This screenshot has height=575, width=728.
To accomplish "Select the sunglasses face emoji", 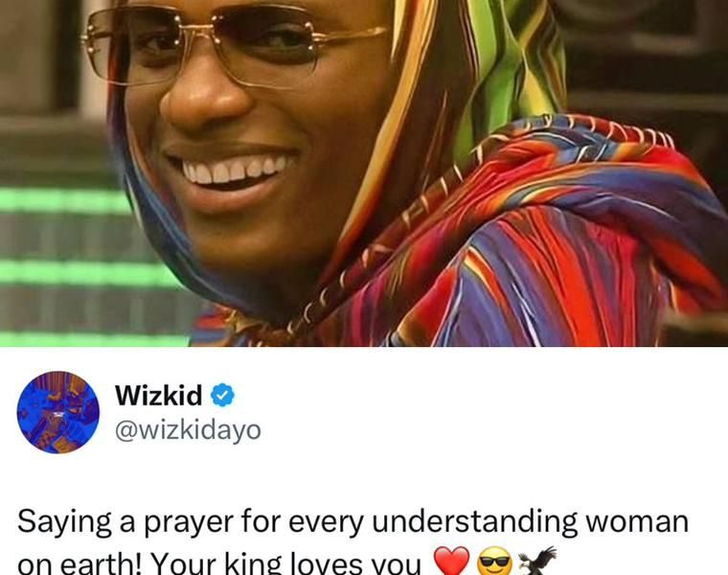I will [x=495, y=562].
